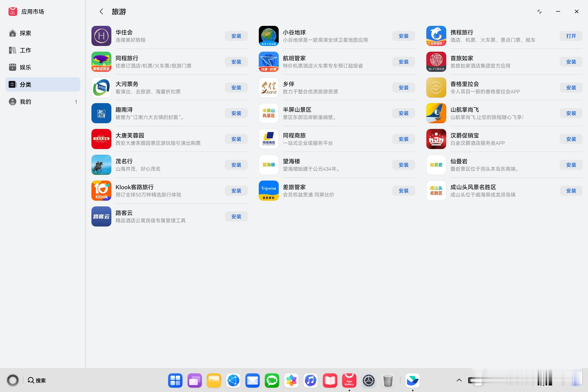The height and width of the screenshot is (392, 588).
Task: Install 华住会
Action: [x=236, y=36]
